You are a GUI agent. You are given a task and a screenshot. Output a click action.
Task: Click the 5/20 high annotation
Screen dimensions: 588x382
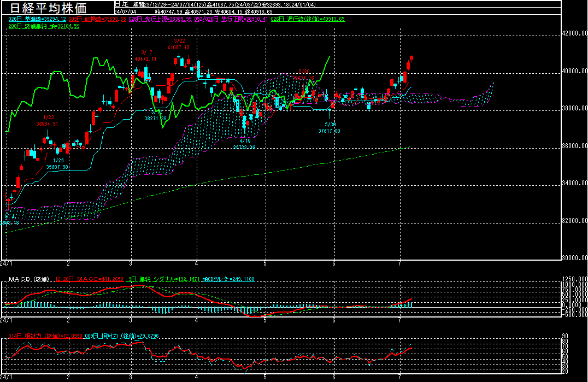pos(303,75)
